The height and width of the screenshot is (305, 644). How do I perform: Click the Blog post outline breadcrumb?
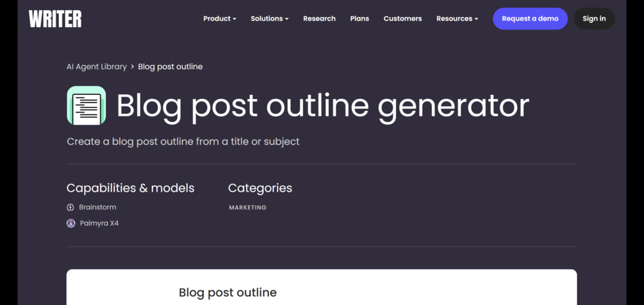[170, 66]
